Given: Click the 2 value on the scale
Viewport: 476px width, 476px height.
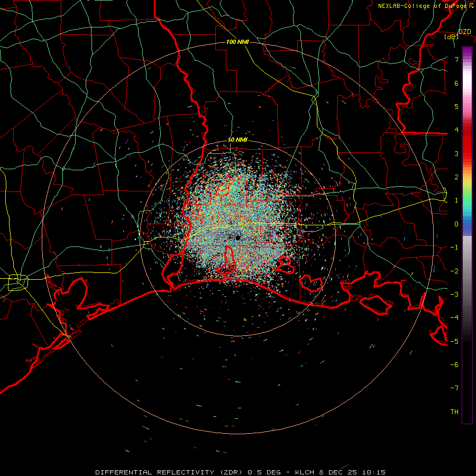Looking at the screenshot, I should pos(456,177).
